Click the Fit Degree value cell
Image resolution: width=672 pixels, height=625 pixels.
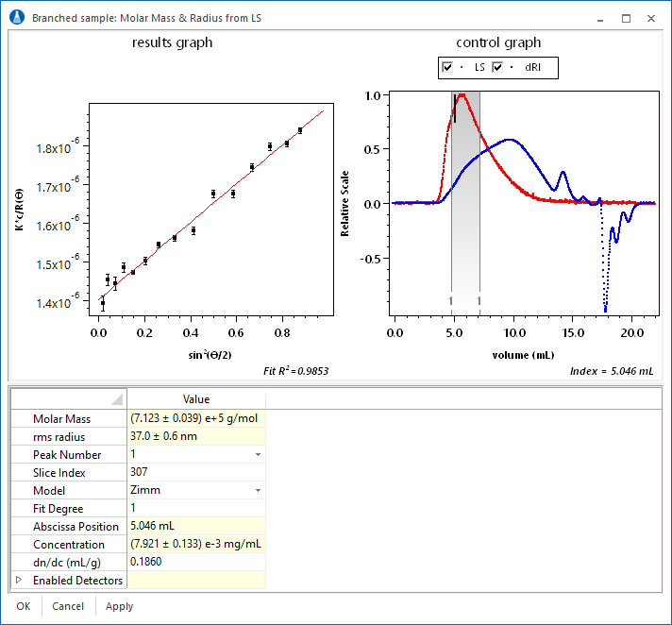(195, 509)
